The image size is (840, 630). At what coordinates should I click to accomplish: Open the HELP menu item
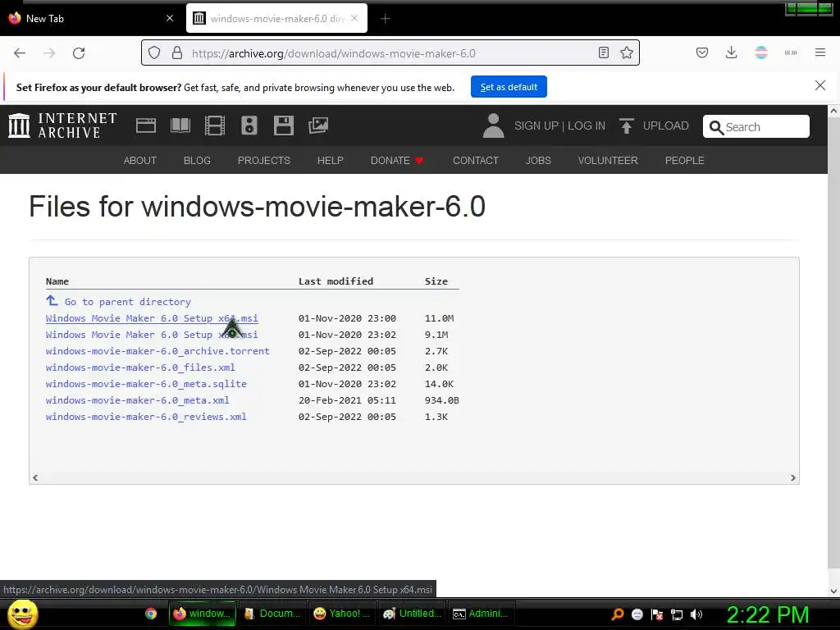coord(330,160)
